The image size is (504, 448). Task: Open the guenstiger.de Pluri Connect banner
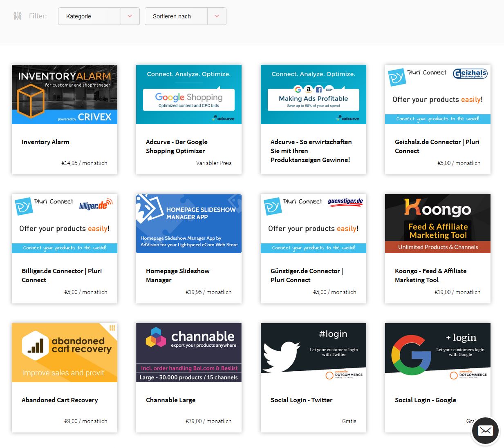click(314, 223)
